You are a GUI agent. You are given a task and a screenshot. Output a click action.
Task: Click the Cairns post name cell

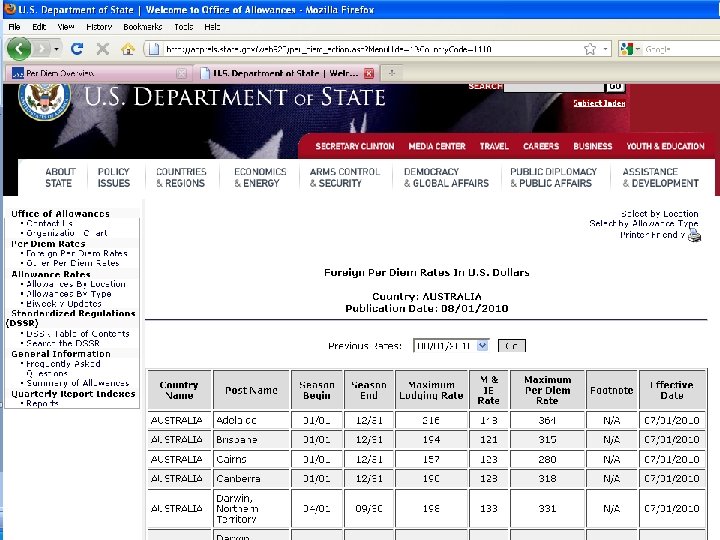[251, 459]
